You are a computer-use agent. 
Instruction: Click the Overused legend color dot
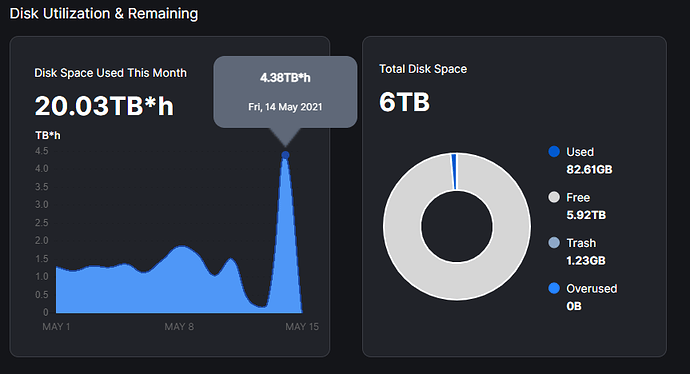554,288
